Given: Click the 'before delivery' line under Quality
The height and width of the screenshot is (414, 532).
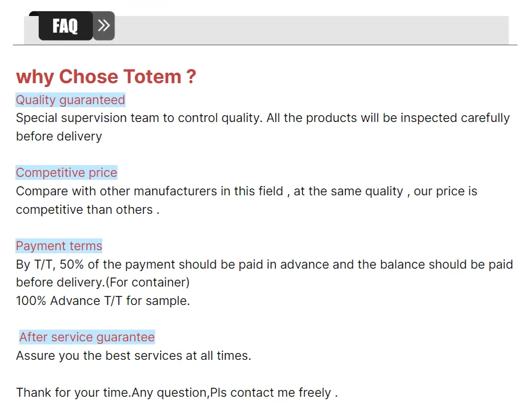Looking at the screenshot, I should click(59, 136).
